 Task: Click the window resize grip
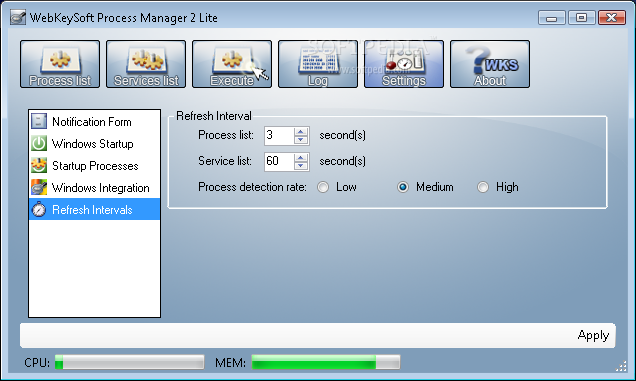[x=621, y=366]
